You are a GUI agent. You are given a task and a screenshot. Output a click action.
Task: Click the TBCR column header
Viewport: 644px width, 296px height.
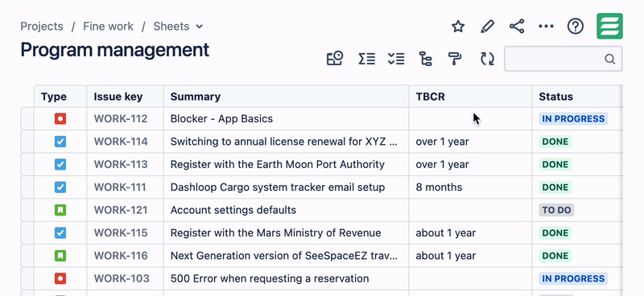coord(470,97)
